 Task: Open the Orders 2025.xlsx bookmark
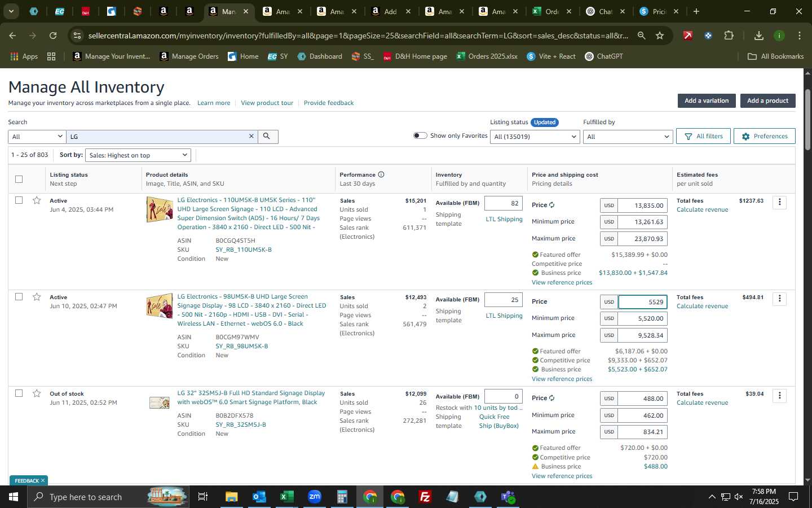tap(487, 56)
